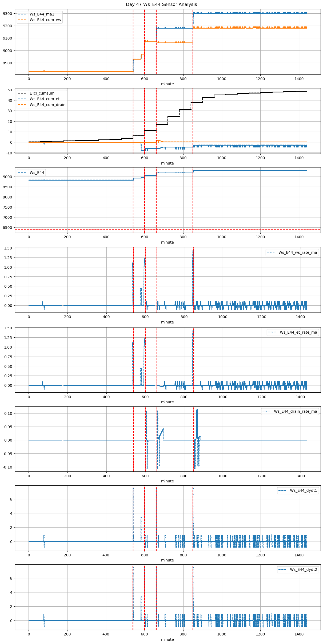Screen dimensions: 323x644
Task: Select the Ws_E44 legend in third plot
Action: point(37,173)
